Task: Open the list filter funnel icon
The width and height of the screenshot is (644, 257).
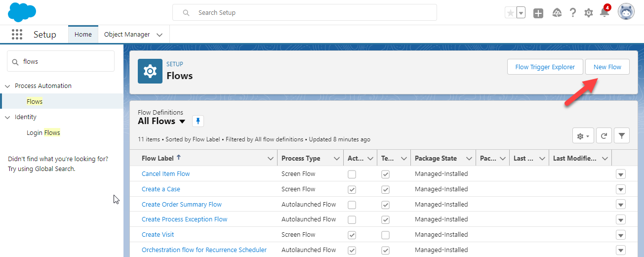Action: [x=622, y=136]
